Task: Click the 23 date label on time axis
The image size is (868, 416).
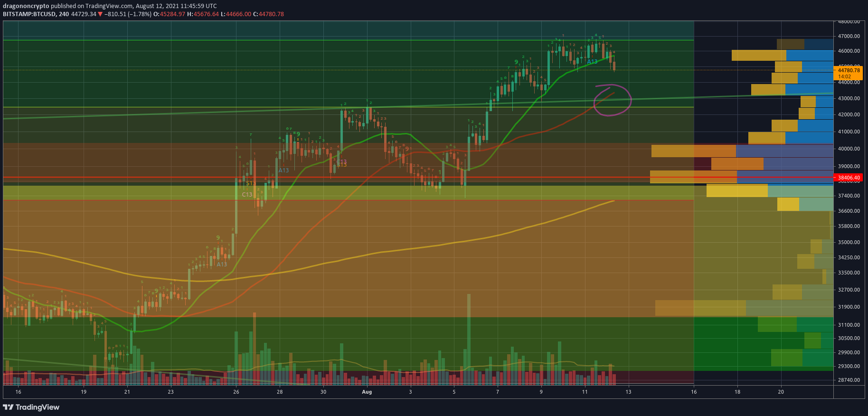Action: point(170,392)
